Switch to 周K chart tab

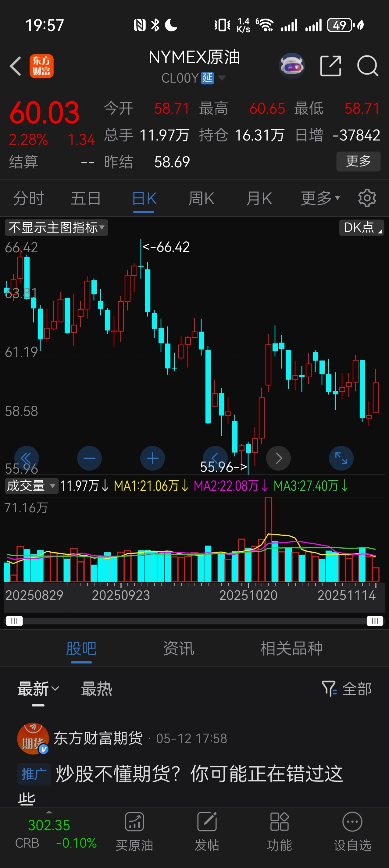[x=201, y=198]
